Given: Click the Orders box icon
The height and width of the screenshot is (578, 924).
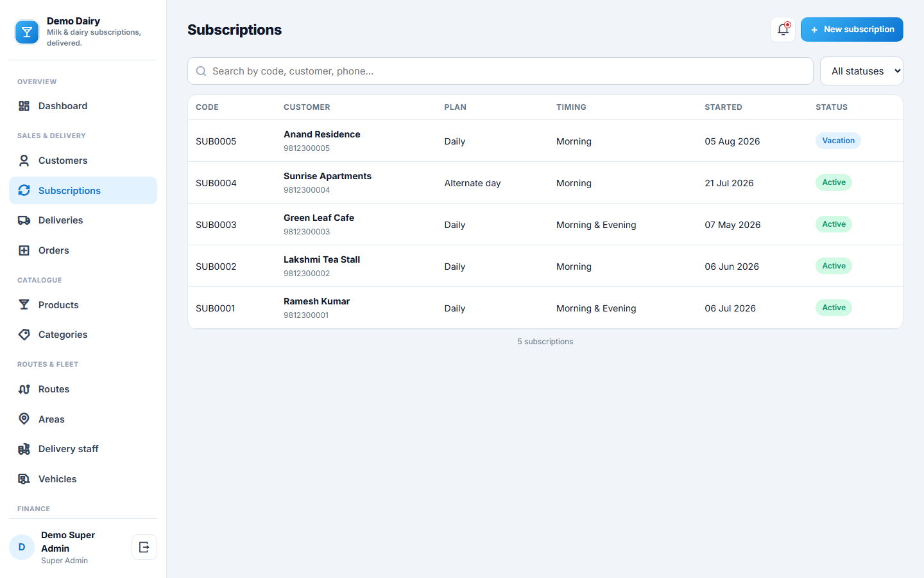Looking at the screenshot, I should 24,250.
